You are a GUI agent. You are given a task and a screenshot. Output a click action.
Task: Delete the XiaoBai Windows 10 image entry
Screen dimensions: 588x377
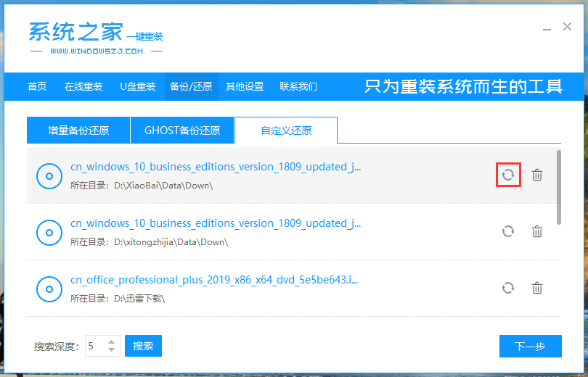pos(537,175)
